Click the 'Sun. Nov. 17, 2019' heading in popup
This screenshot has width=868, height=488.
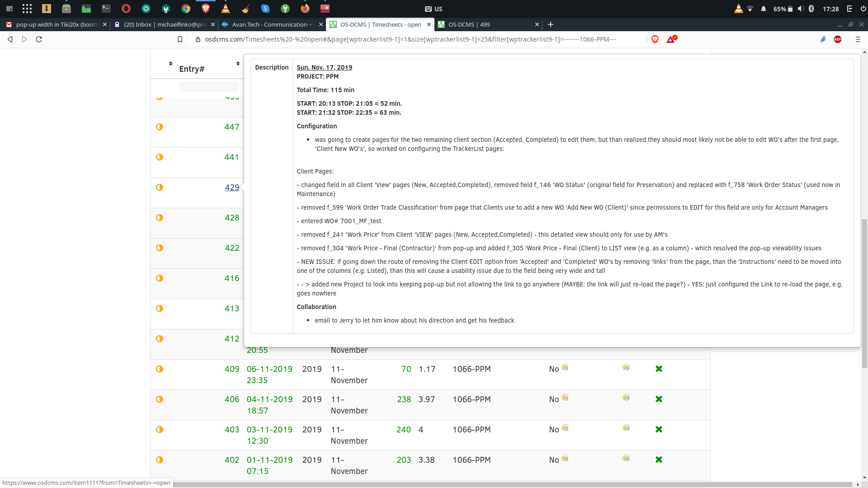[324, 67]
